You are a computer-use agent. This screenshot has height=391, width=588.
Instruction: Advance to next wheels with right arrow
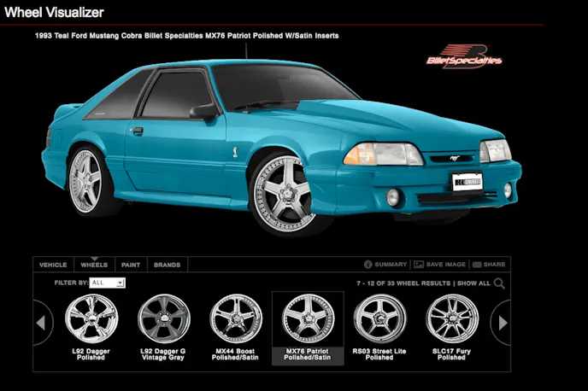coord(503,323)
